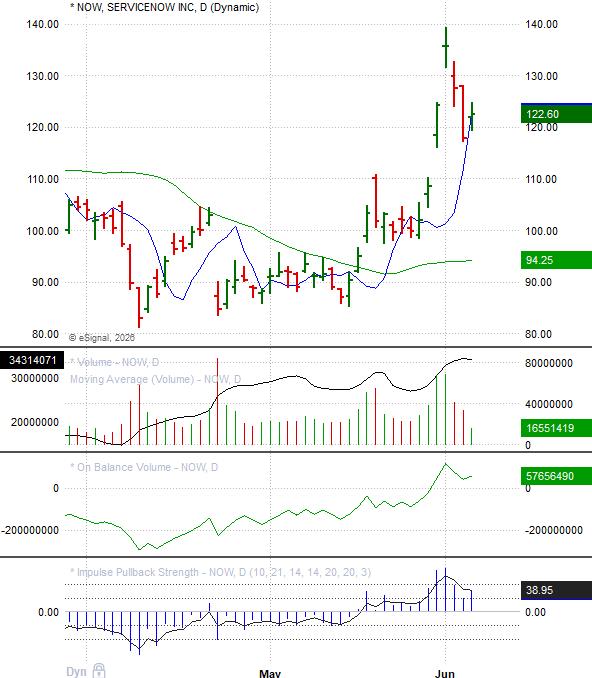Screen dimensions: 592x678
Task: Click the 57656490 On Balance Volume value
Action: pyautogui.click(x=556, y=476)
